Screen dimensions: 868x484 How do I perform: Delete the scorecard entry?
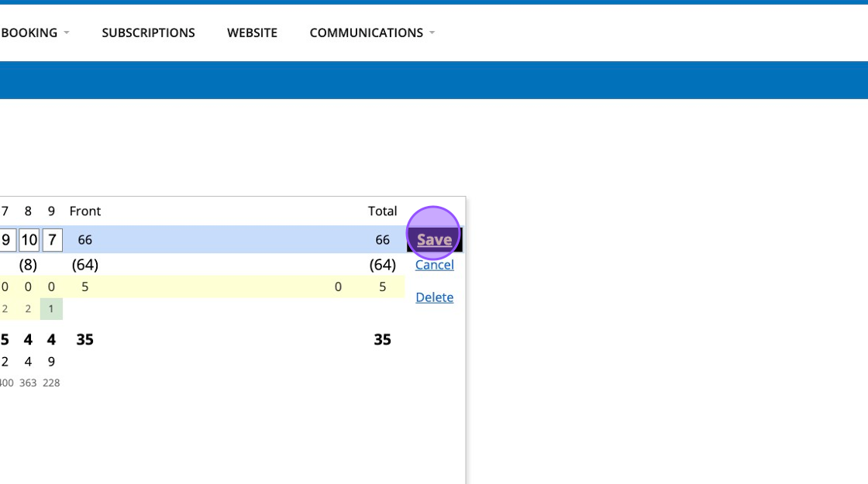435,297
